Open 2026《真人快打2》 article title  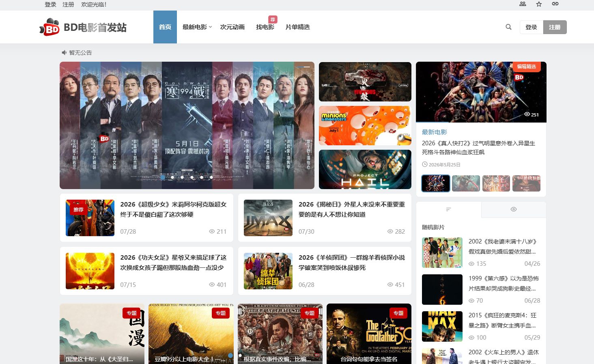click(x=479, y=148)
